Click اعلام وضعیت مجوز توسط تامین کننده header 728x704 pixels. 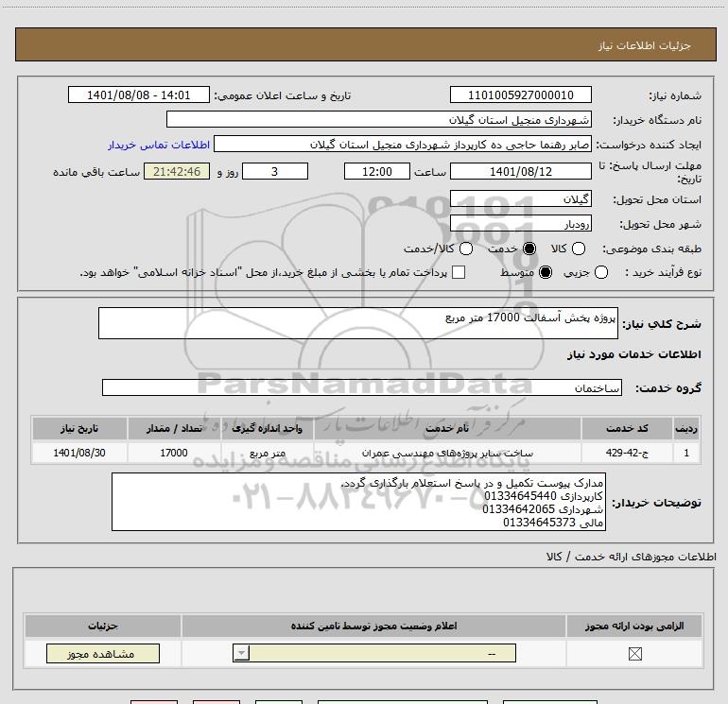click(373, 626)
